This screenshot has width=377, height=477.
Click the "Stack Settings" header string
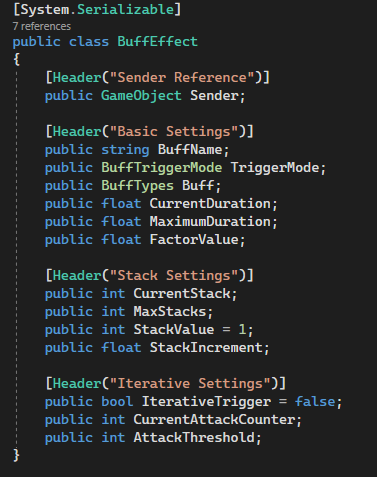(x=174, y=276)
